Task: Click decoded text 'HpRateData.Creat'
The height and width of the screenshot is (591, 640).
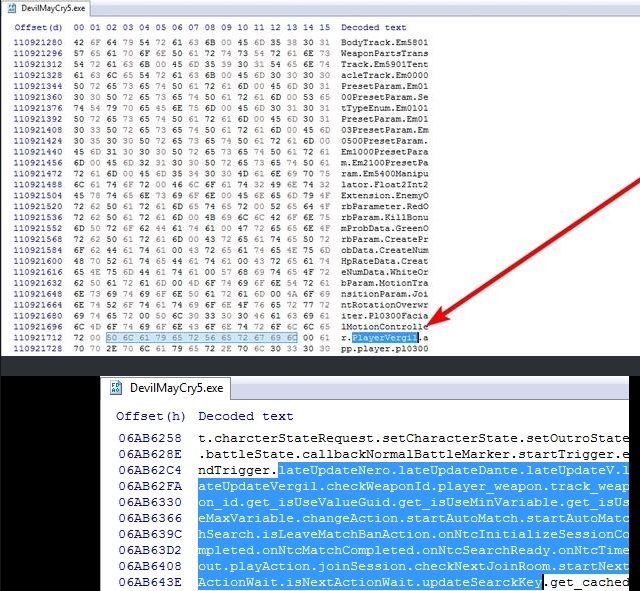Action: coord(384,261)
